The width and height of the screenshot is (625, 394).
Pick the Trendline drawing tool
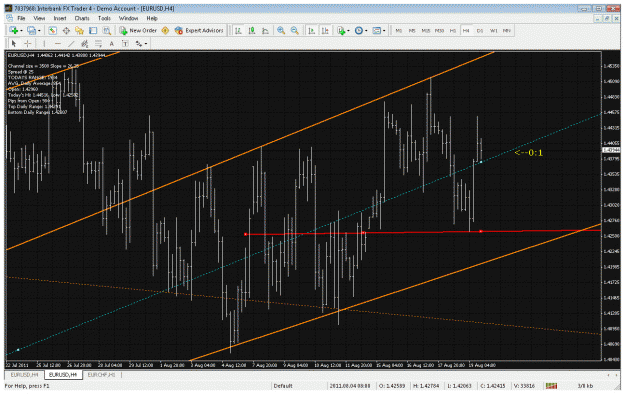tap(71, 43)
